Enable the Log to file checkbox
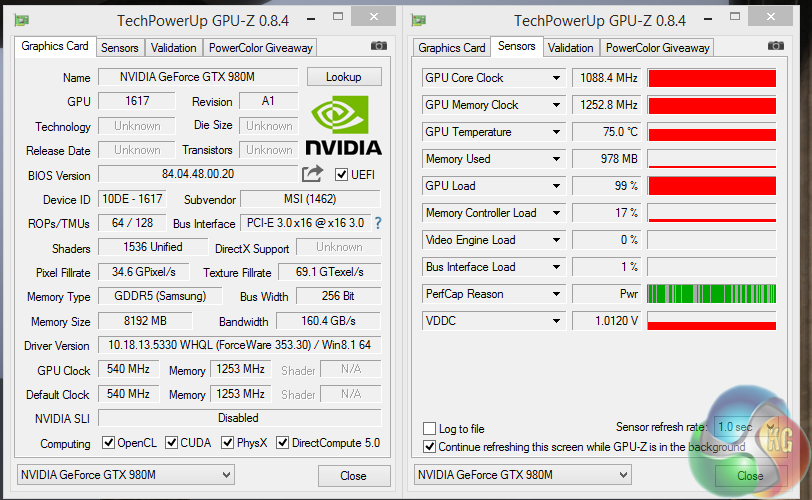The height and width of the screenshot is (500, 812). [x=430, y=429]
